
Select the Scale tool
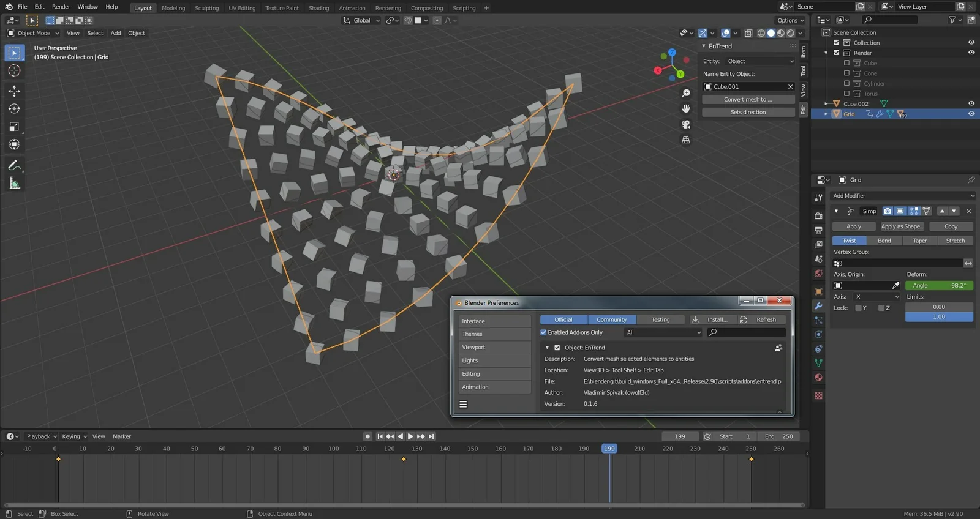14,127
